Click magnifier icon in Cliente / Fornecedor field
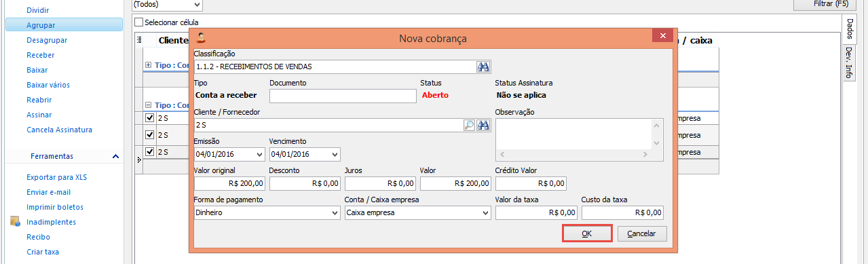The height and width of the screenshot is (264, 868). coord(469,125)
